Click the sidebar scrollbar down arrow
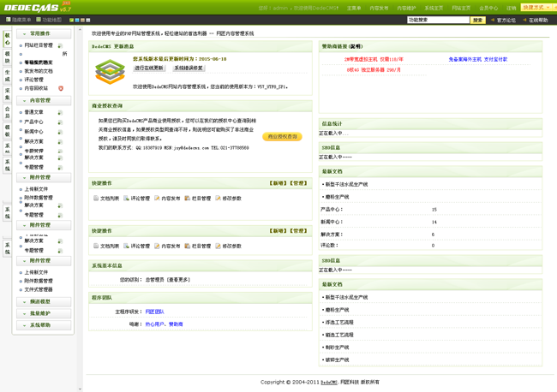557x392 pixels. point(80,389)
